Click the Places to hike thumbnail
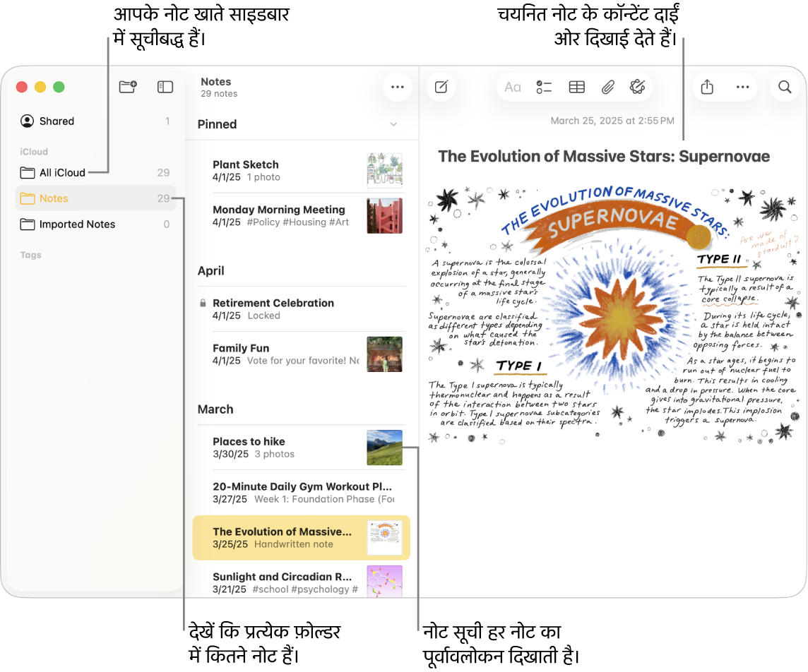This screenshot has width=808, height=672. (384, 448)
